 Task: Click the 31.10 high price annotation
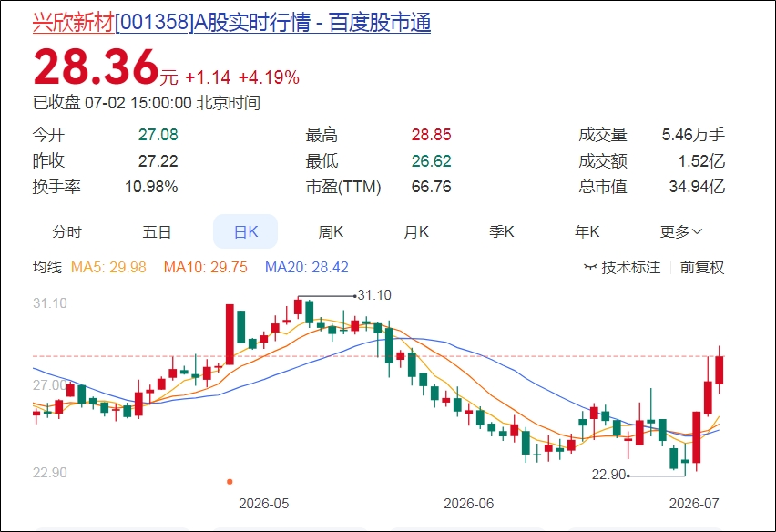[x=374, y=295]
